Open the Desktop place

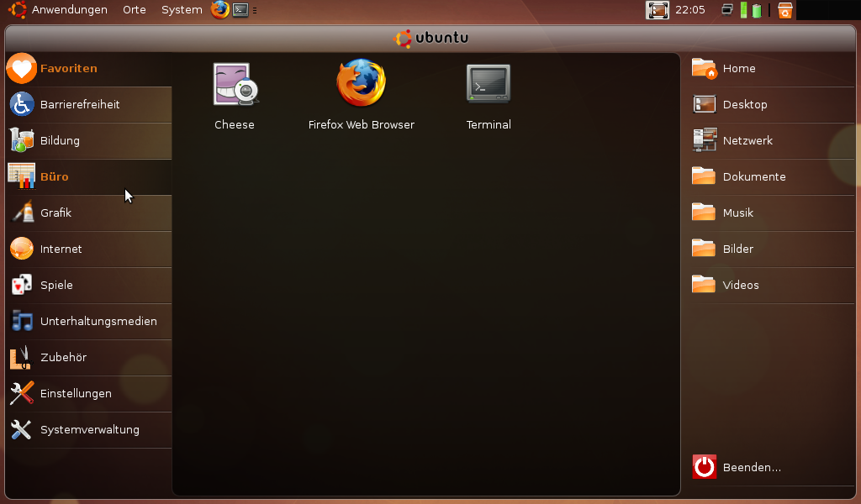pos(771,105)
